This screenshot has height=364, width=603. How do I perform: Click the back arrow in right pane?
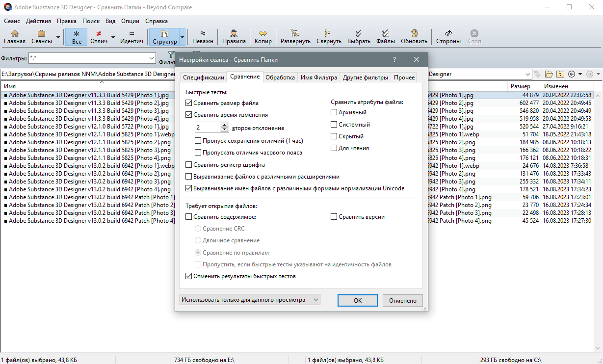tap(572, 74)
